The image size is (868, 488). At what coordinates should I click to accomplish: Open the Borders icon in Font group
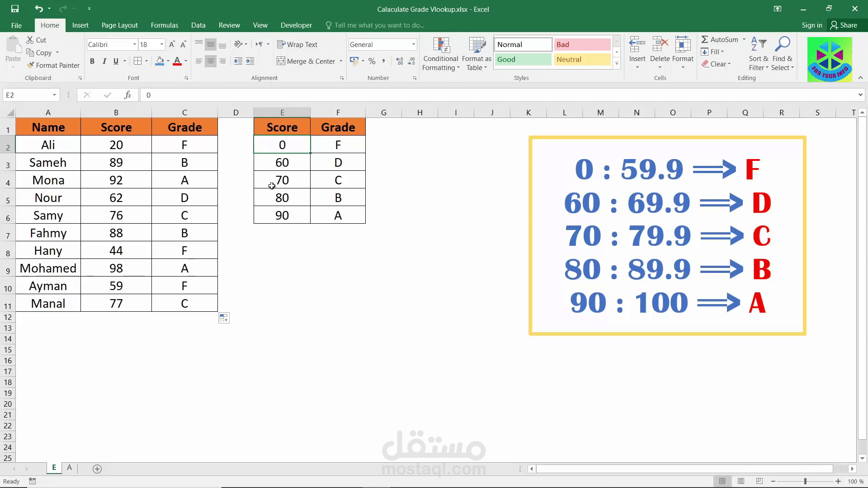point(138,61)
